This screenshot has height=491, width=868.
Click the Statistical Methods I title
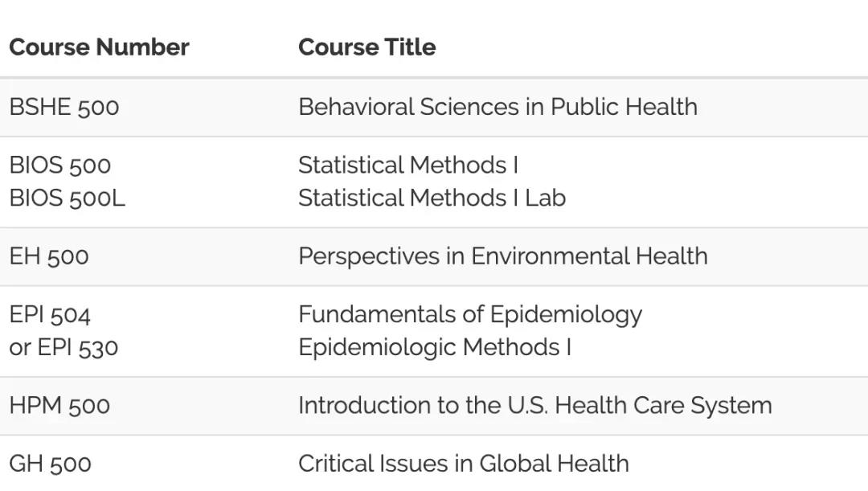408,166
